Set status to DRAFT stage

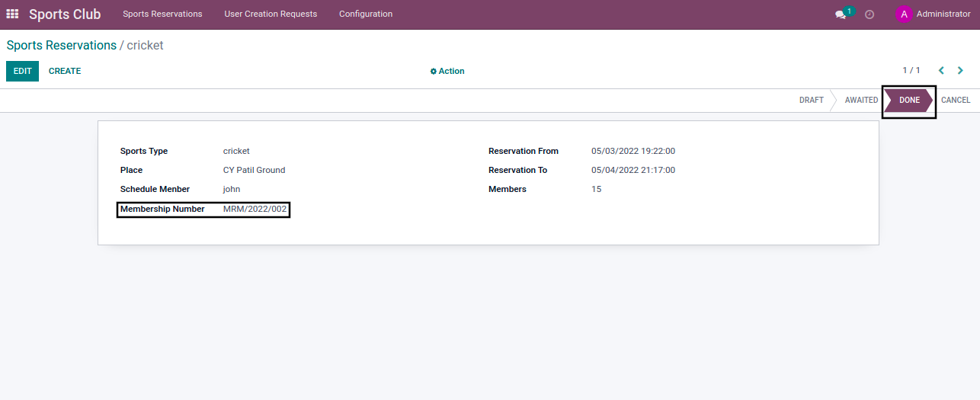[x=812, y=101]
